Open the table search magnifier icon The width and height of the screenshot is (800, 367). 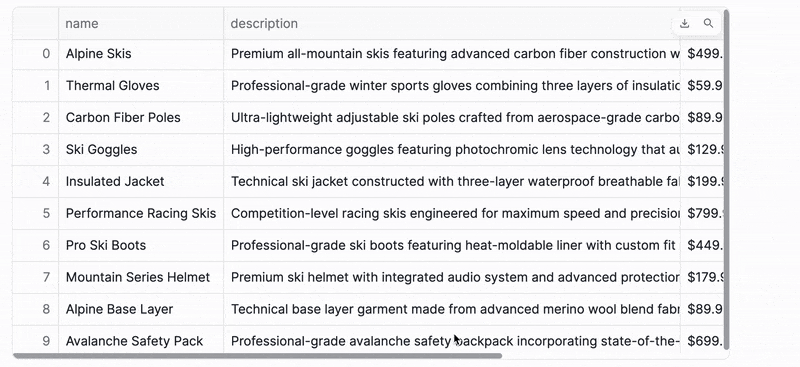coord(708,23)
